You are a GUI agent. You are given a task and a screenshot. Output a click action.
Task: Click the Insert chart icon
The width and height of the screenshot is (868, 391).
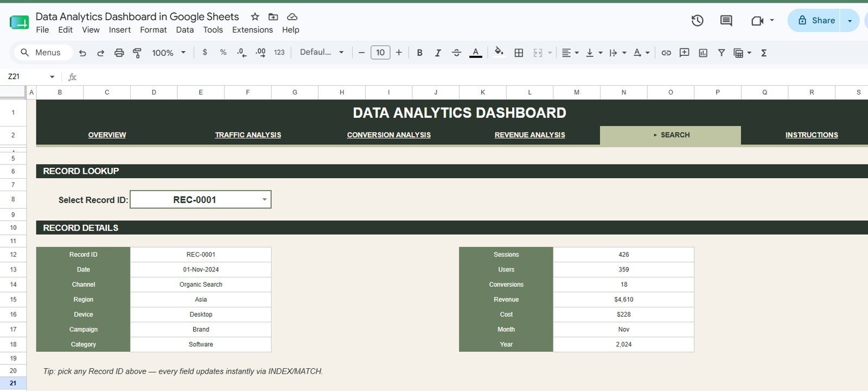pos(703,53)
